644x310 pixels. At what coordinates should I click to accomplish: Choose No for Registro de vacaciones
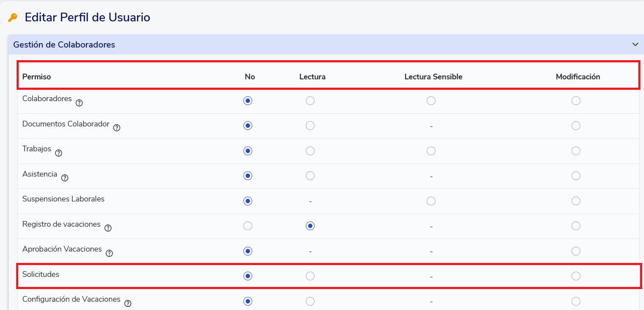click(248, 226)
